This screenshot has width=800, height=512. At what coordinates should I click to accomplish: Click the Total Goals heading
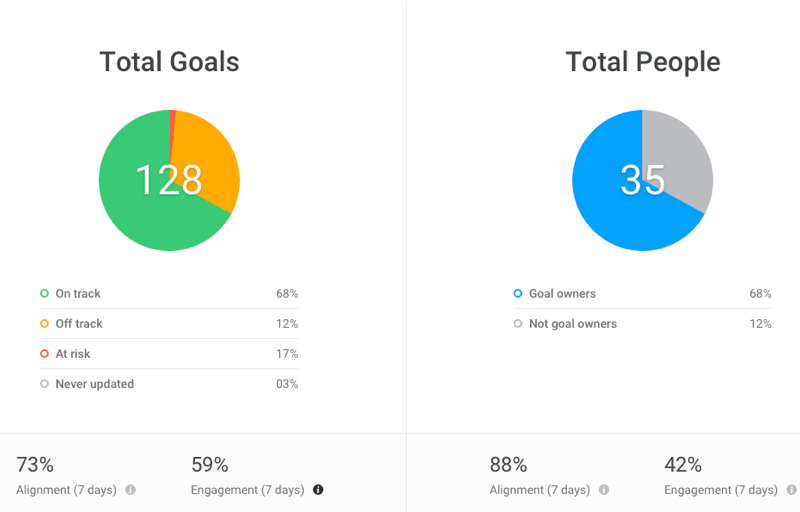pyautogui.click(x=169, y=62)
